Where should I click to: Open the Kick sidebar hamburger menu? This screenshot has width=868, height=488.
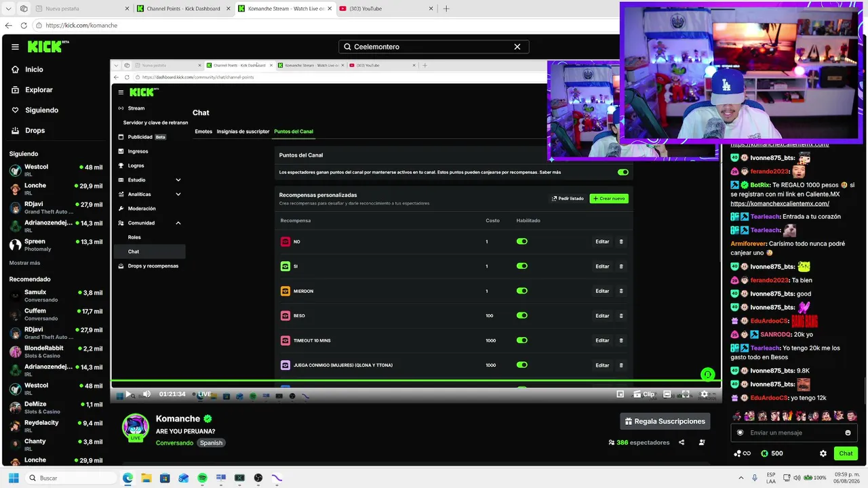coord(15,47)
